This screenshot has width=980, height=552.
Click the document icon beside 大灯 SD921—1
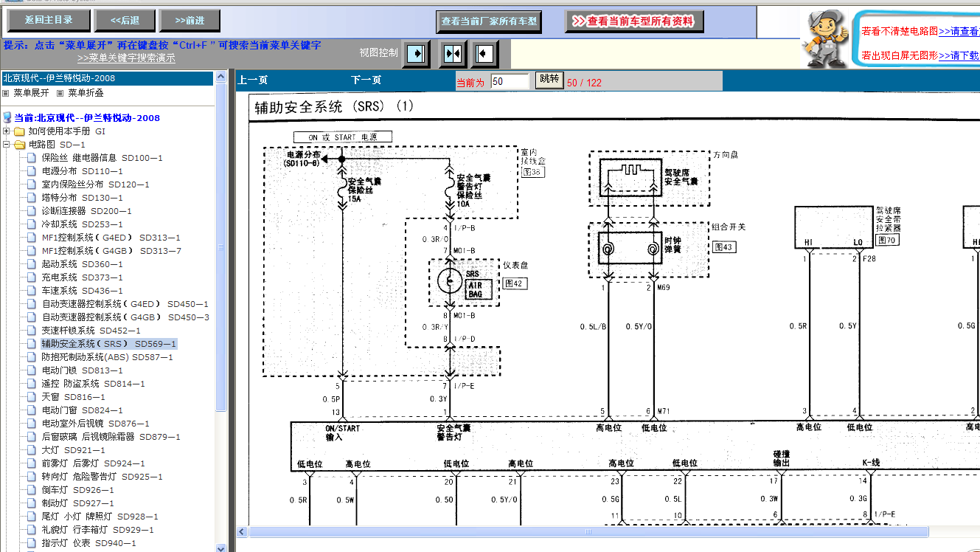[31, 450]
